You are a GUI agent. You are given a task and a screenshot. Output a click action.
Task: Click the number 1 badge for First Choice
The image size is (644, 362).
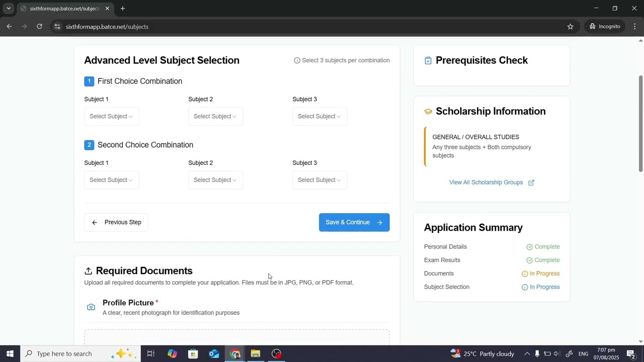click(x=89, y=81)
